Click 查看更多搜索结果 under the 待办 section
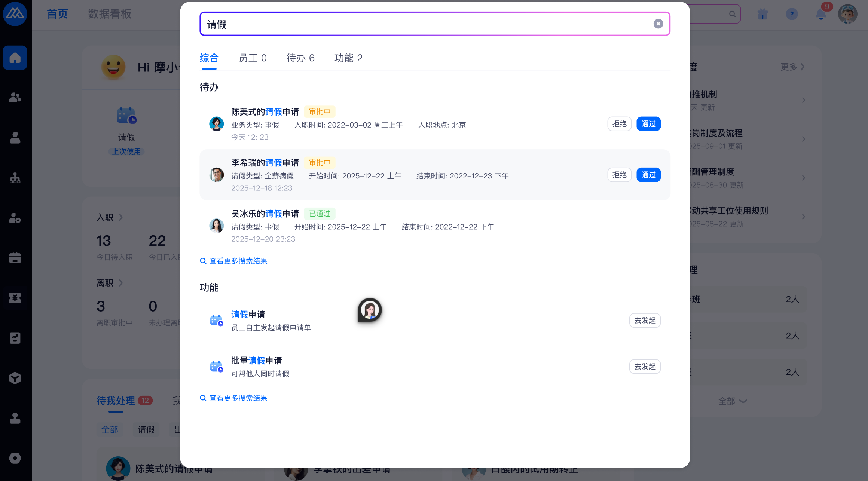This screenshot has width=868, height=481. (x=238, y=261)
